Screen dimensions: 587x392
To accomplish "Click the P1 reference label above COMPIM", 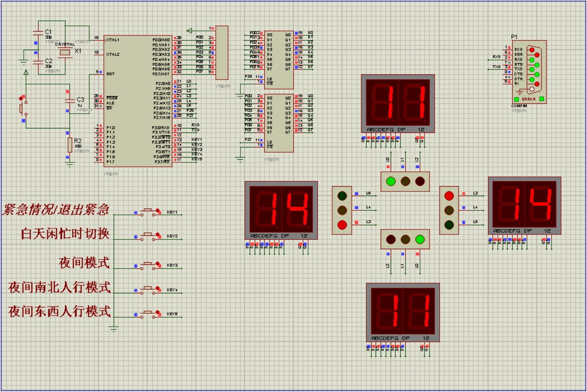I will click(x=514, y=37).
